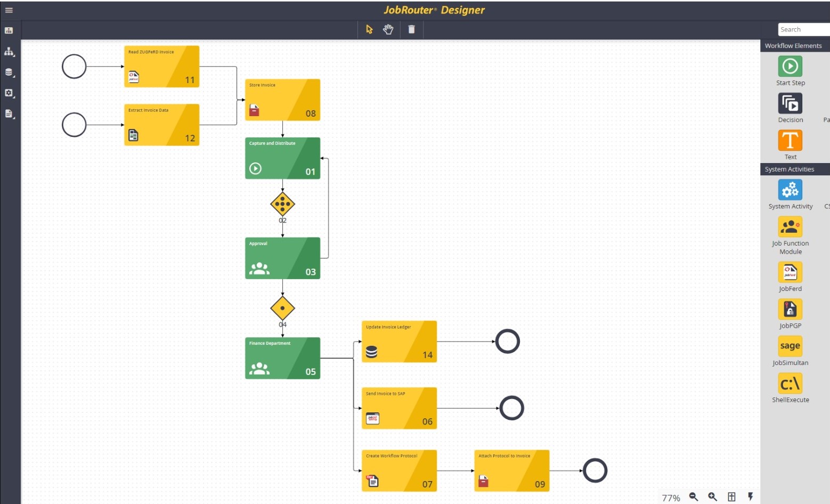Select the Approval step 03

(x=282, y=258)
